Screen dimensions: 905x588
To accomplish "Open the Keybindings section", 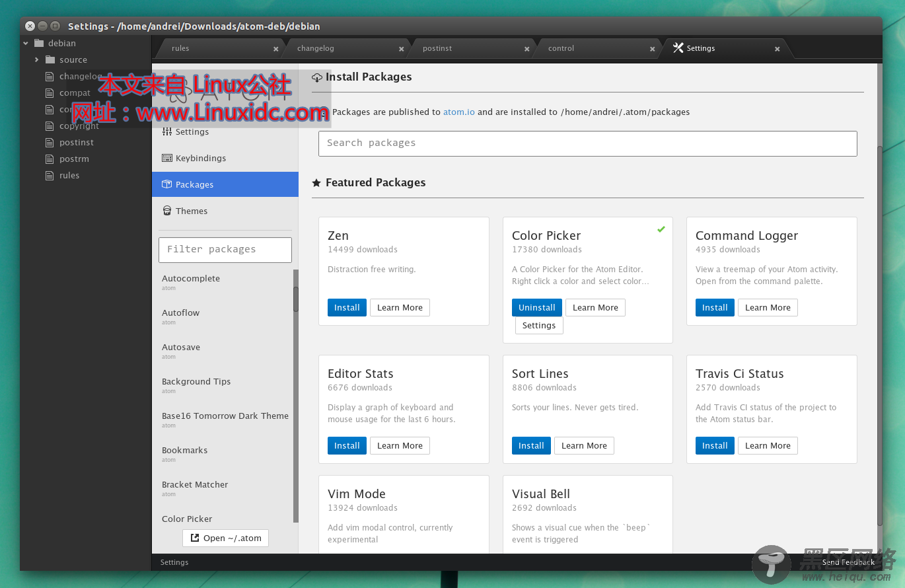I will point(225,159).
